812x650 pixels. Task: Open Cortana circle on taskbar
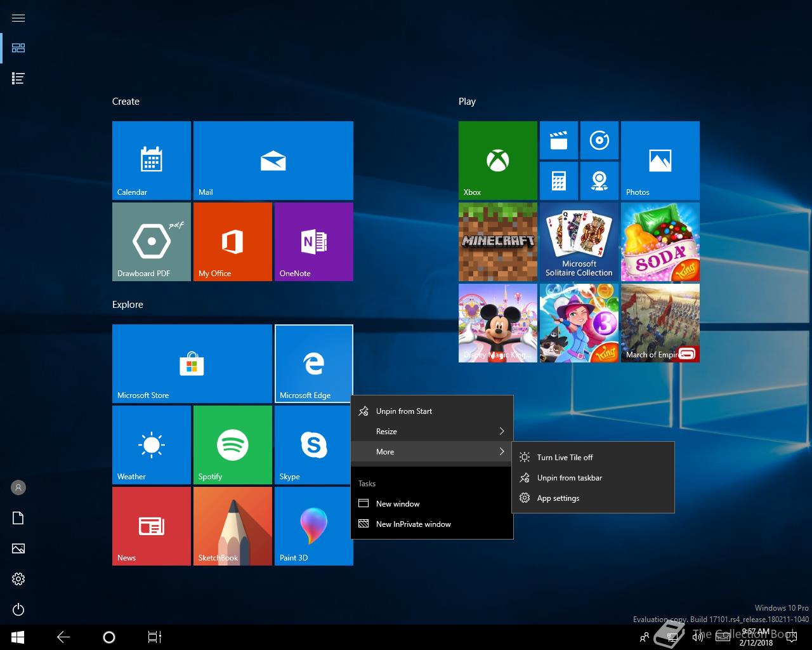click(x=109, y=637)
